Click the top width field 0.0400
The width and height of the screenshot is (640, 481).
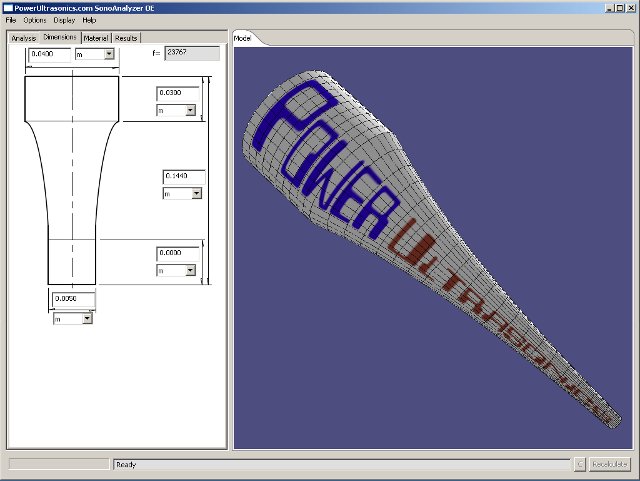[49, 55]
